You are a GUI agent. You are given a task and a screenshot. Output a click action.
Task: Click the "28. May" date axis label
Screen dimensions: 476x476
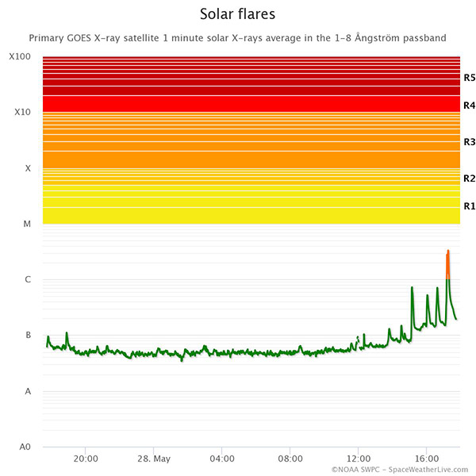154,459
